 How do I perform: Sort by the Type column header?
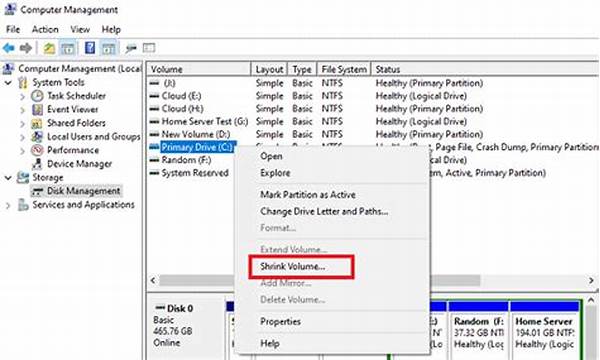[302, 69]
